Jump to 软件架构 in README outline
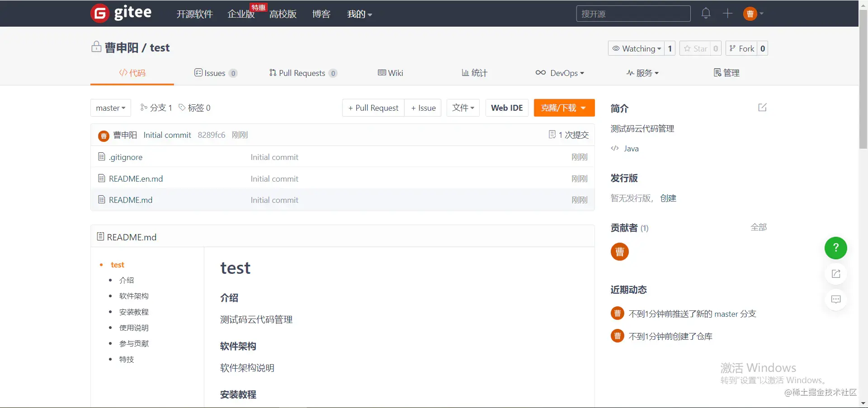868x408 pixels. [134, 296]
